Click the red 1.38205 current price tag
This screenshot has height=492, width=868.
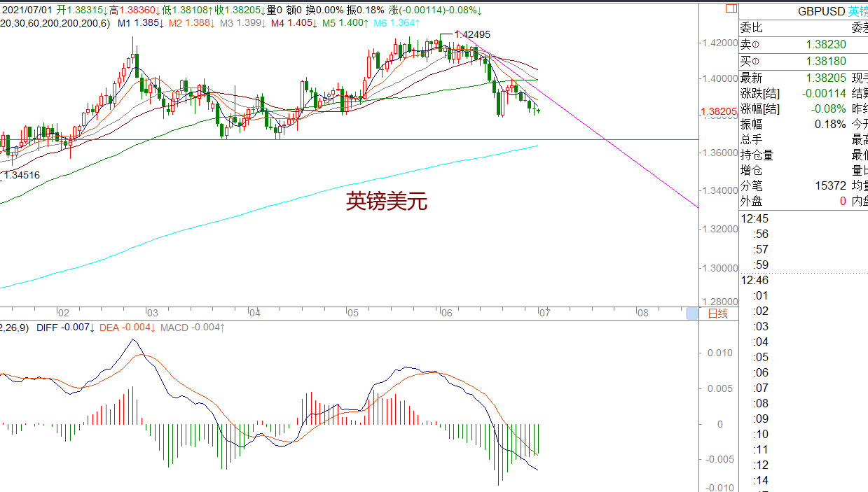pyautogui.click(x=718, y=111)
